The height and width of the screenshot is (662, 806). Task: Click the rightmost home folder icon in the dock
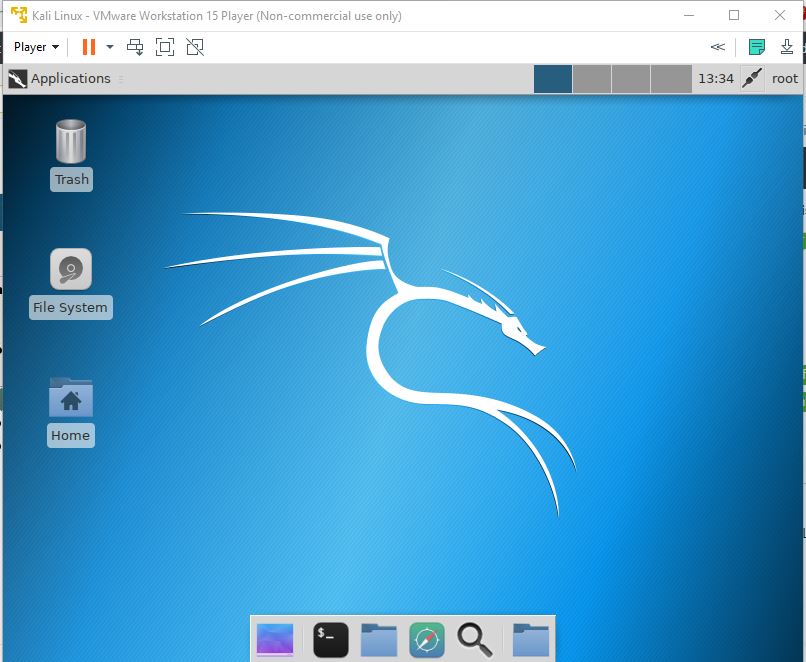[529, 637]
